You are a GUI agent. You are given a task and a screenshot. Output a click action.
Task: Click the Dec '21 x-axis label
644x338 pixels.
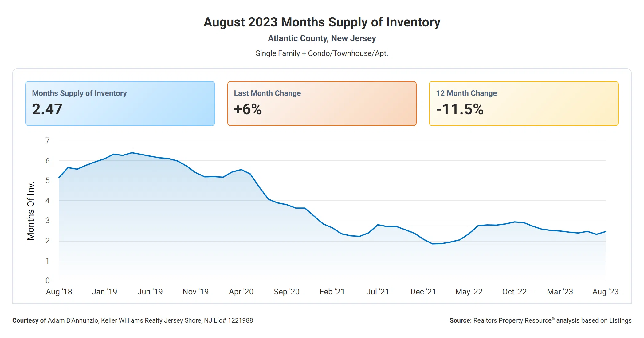pyautogui.click(x=423, y=292)
